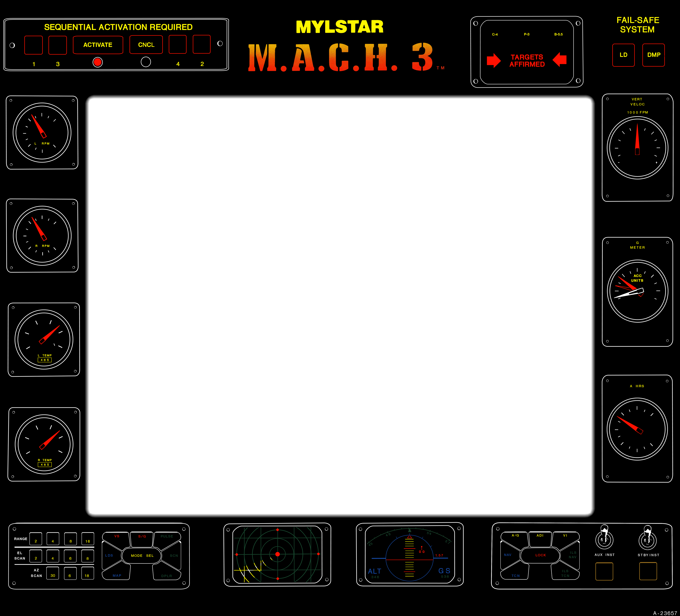Click the blank button above number 4
680x616 pixels.
tap(178, 44)
